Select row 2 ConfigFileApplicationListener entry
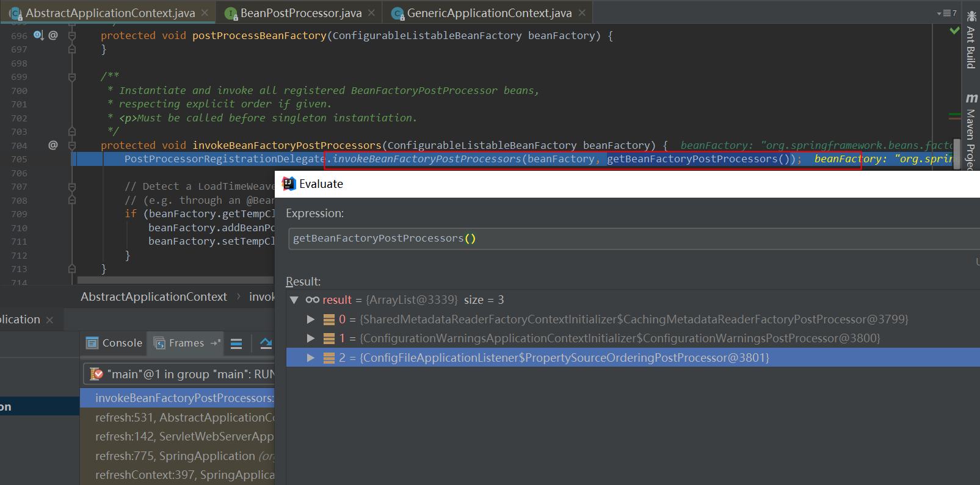 click(x=633, y=357)
